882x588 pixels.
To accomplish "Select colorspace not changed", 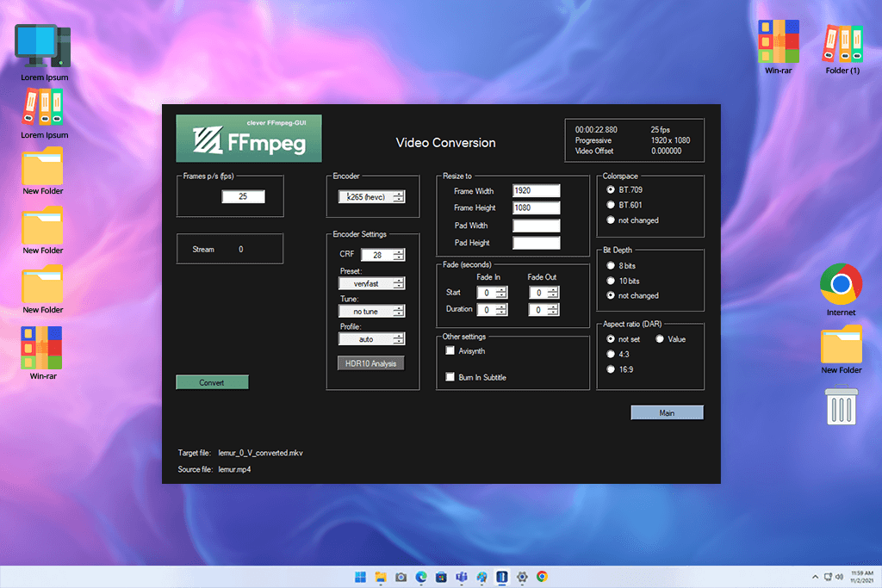I will pos(611,220).
